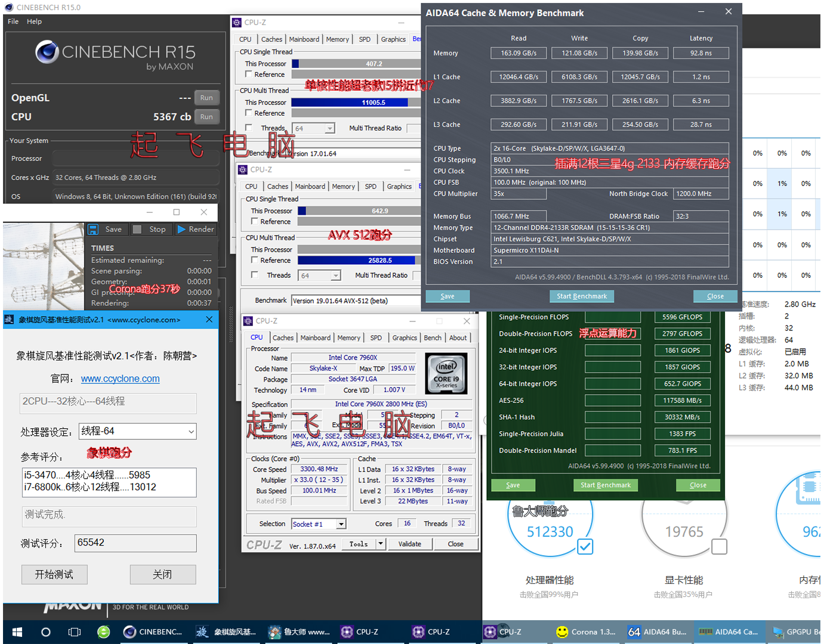Click the 测试评分 field showing 65542
This screenshot has height=644, width=824.
[x=135, y=543]
